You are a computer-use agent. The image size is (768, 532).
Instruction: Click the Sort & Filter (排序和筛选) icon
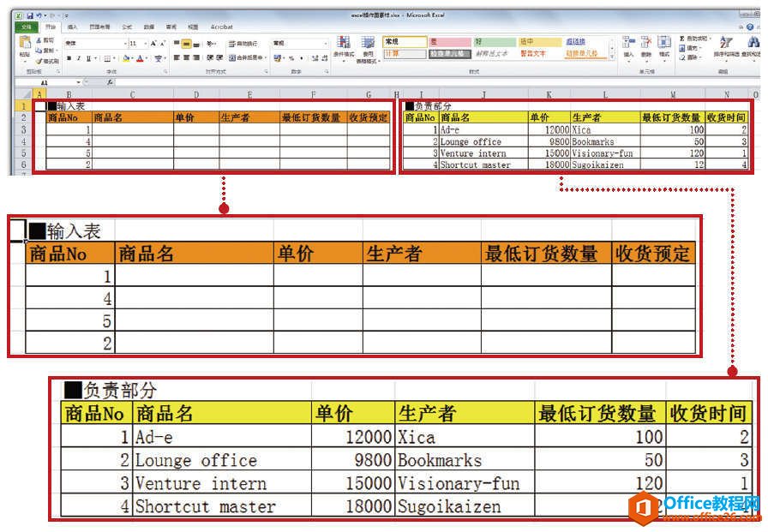coord(725,43)
